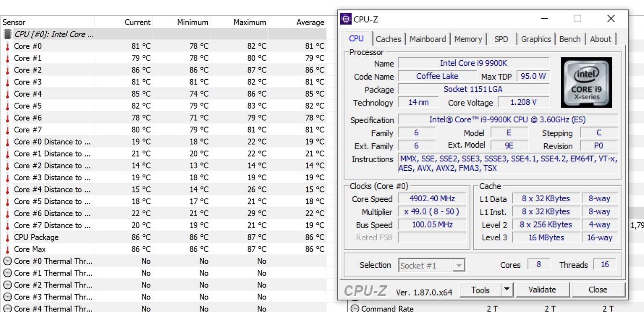Click the Close button in CPU-Z
The height and width of the screenshot is (312, 644).
598,289
